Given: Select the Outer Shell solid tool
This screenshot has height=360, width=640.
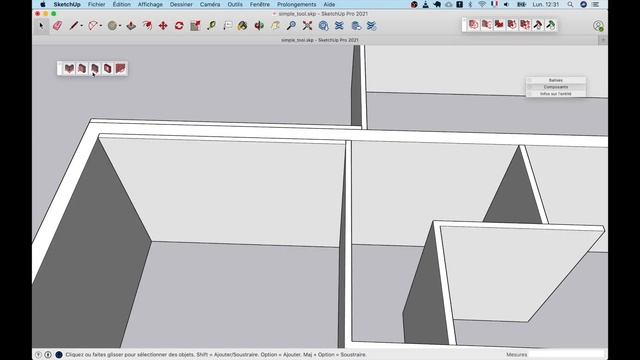Looking at the screenshot, I should click(473, 24).
